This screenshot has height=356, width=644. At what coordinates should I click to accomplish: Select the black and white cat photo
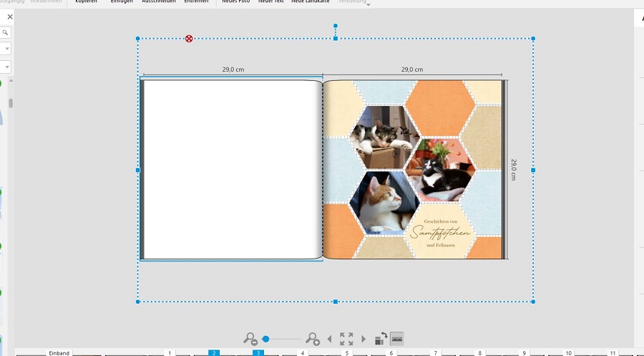(440, 169)
